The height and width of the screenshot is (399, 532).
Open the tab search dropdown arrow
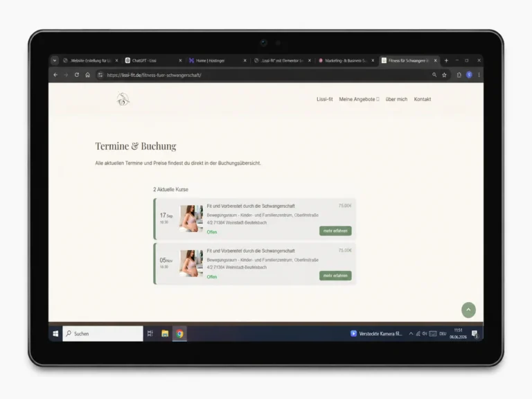pyautogui.click(x=55, y=61)
